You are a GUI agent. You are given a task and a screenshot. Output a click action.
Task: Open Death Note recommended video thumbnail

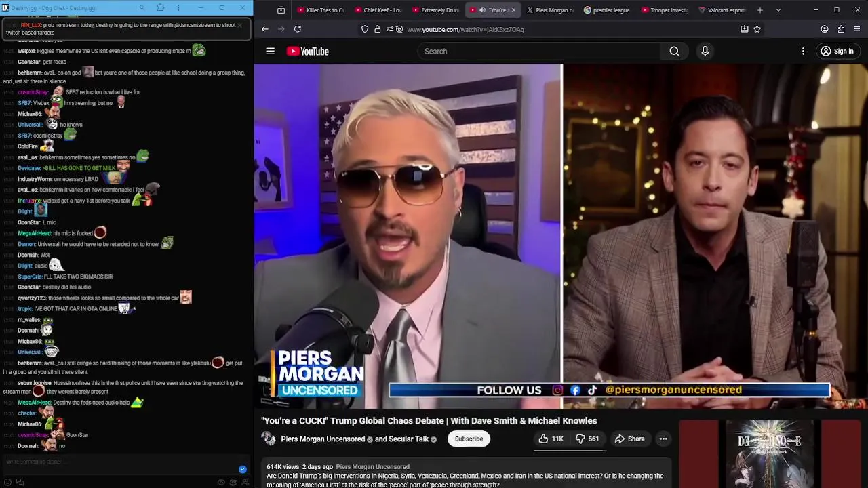point(769,453)
